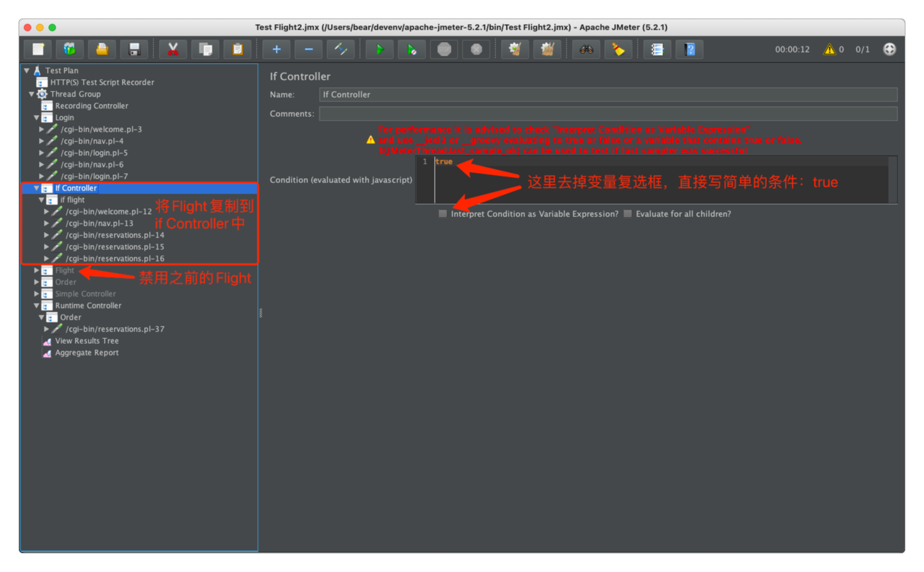The height and width of the screenshot is (572, 924).
Task: Click the remote engines icon at toolbar end
Action: click(x=889, y=49)
